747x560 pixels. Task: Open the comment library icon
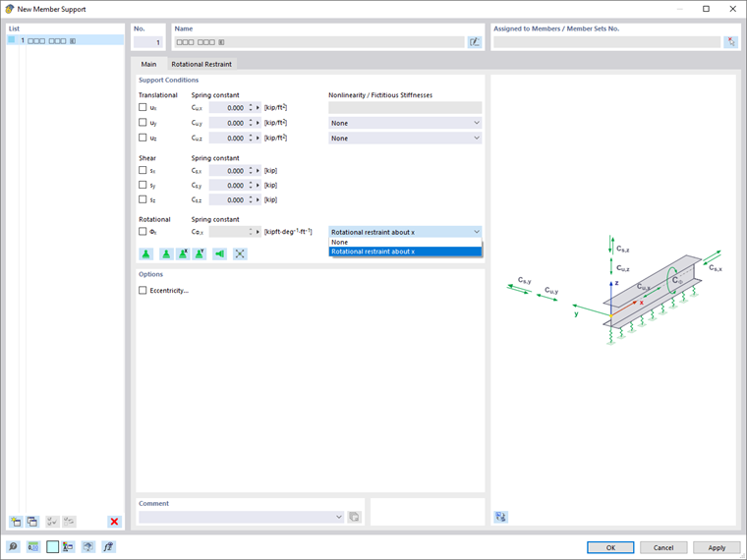(354, 517)
